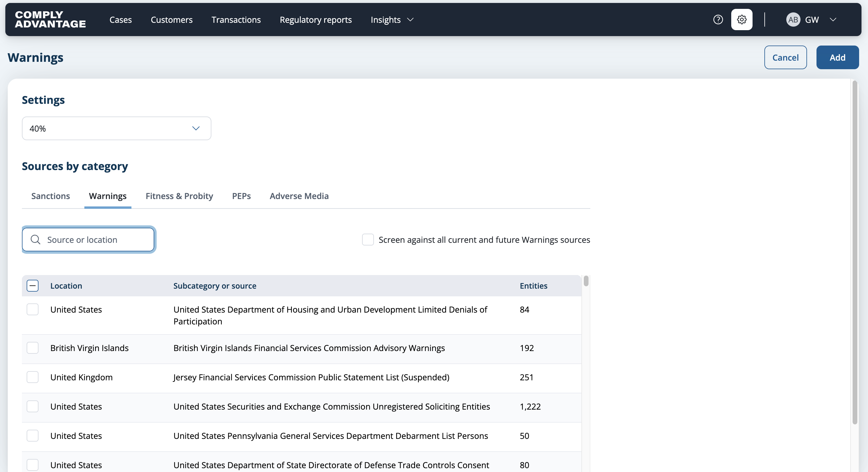Open the settings gear icon
The height and width of the screenshot is (472, 868).
point(742,20)
